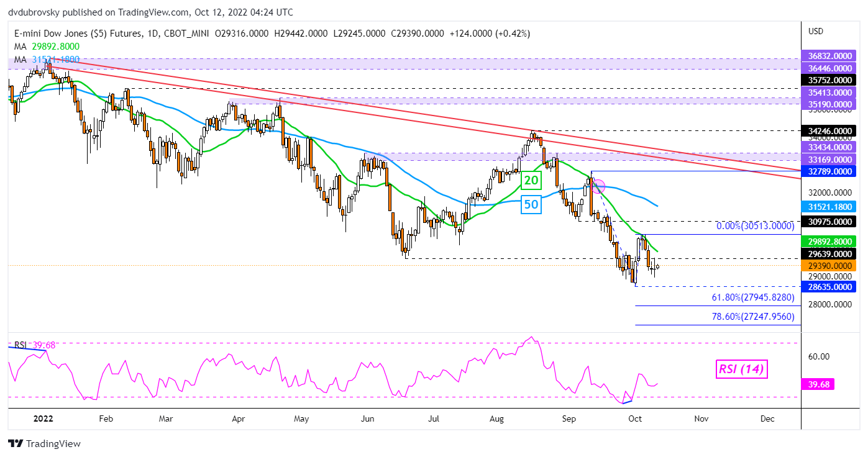
Task: Click the May label on time axis
Action: click(301, 419)
